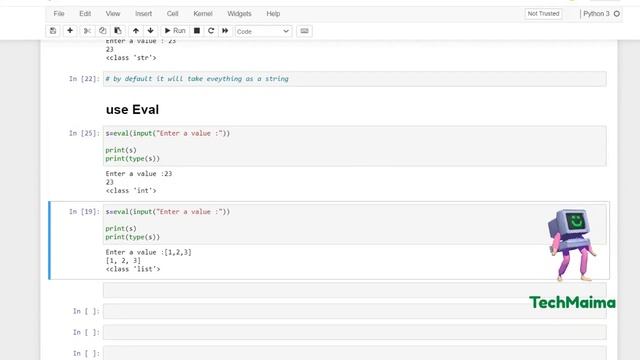This screenshot has width=640, height=360.
Task: Restart the kernel with the circular arrow
Action: coord(211,31)
